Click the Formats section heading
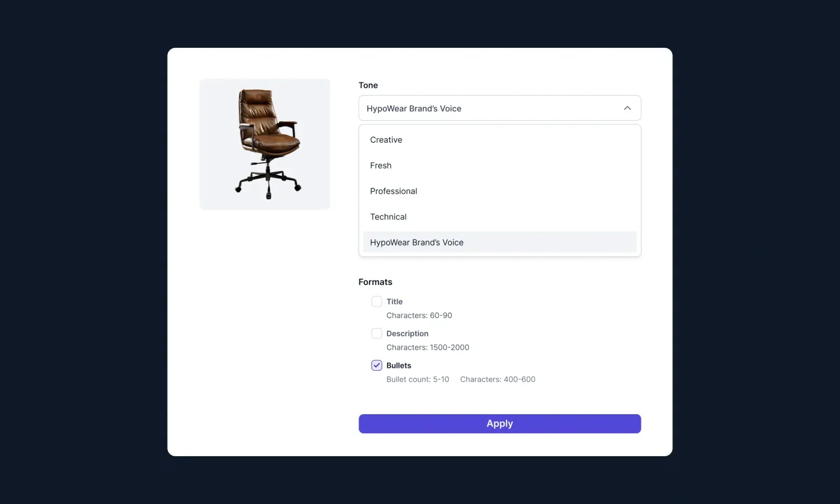This screenshot has width=840, height=504. [375, 282]
